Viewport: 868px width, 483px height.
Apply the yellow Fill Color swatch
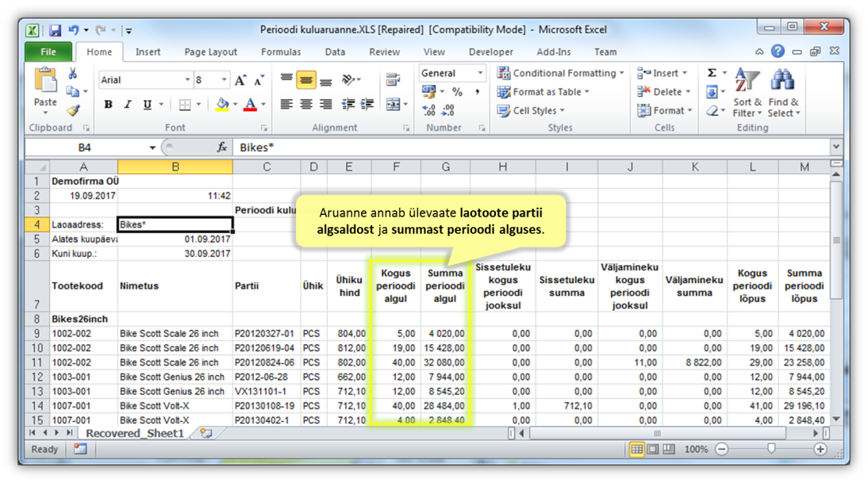click(222, 105)
